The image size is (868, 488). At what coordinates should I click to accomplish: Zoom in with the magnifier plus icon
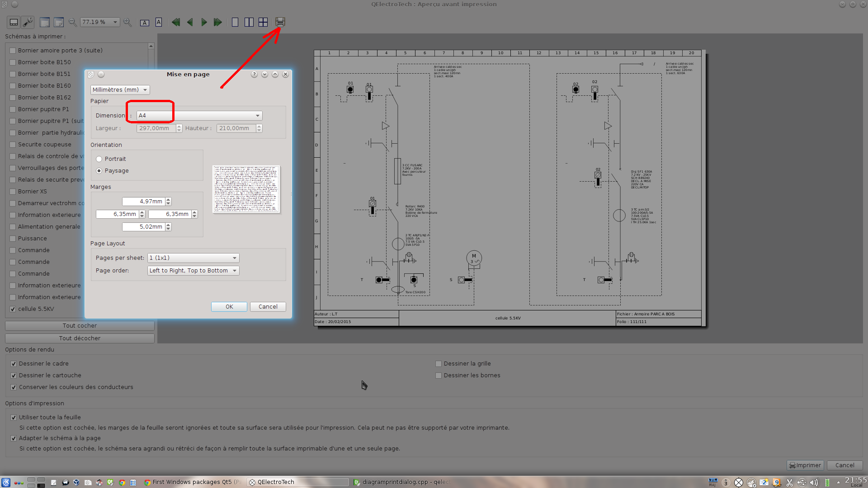click(x=127, y=22)
